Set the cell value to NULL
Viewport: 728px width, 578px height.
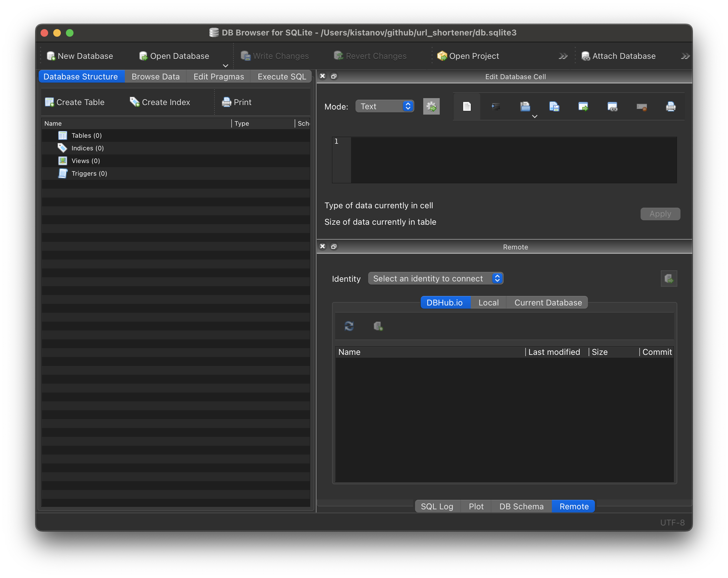(642, 106)
